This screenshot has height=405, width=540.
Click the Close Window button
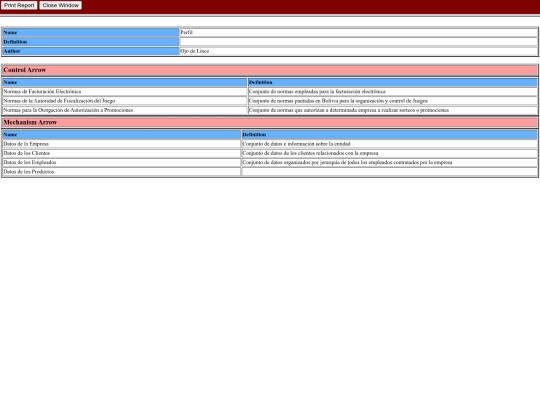pos(61,6)
